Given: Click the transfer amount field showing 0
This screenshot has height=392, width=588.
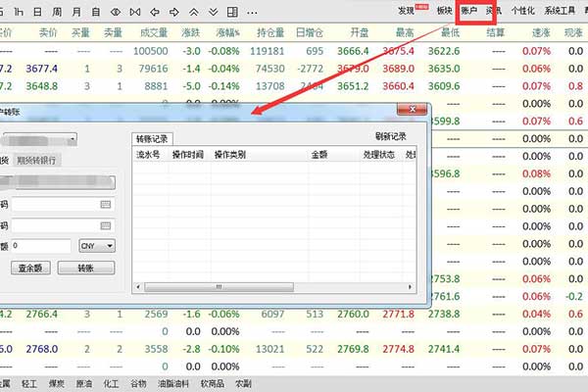Looking at the screenshot, I should coord(41,246).
